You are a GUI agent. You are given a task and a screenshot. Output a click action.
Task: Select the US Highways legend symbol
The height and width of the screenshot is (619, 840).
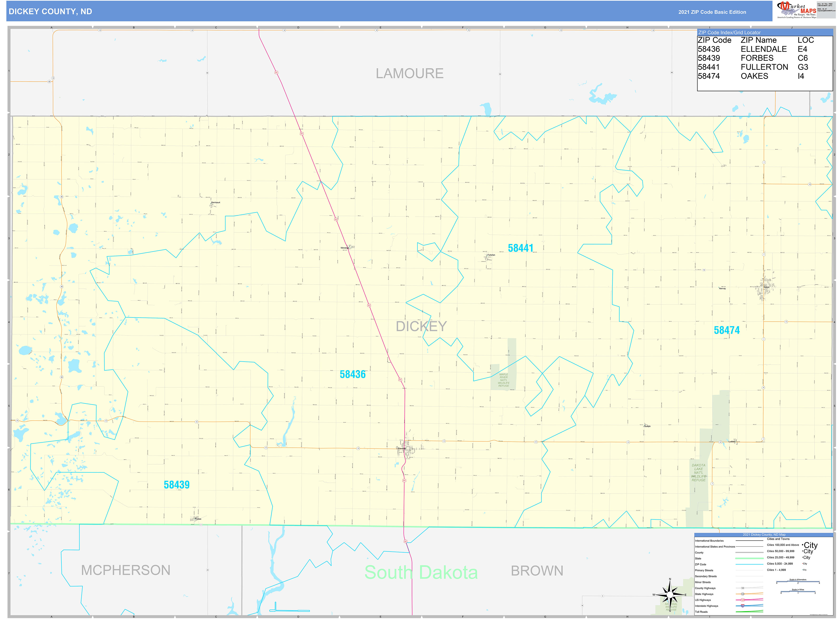(743, 600)
